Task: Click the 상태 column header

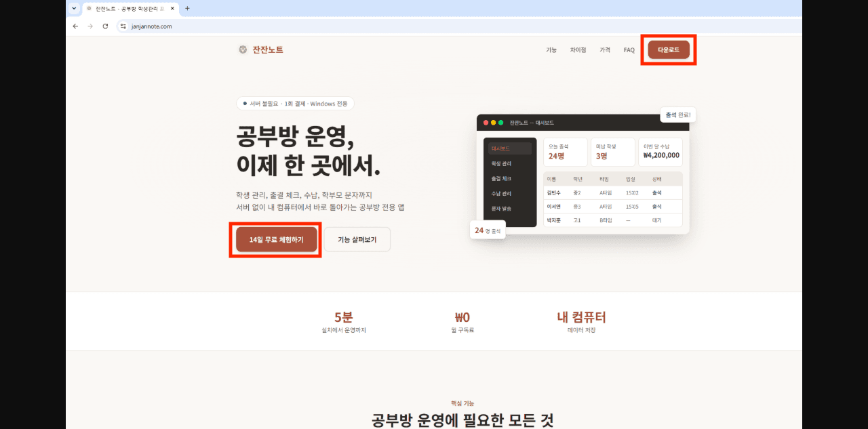Action: (656, 179)
